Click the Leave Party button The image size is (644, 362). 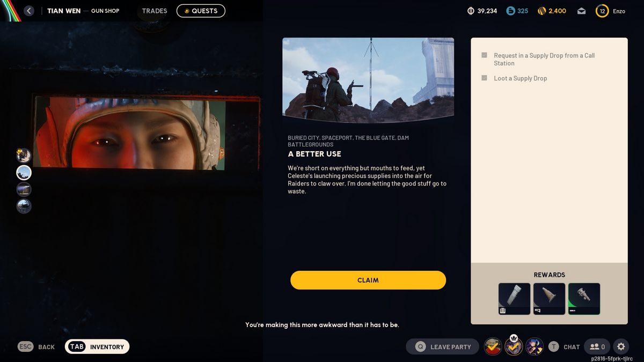[442, 346]
